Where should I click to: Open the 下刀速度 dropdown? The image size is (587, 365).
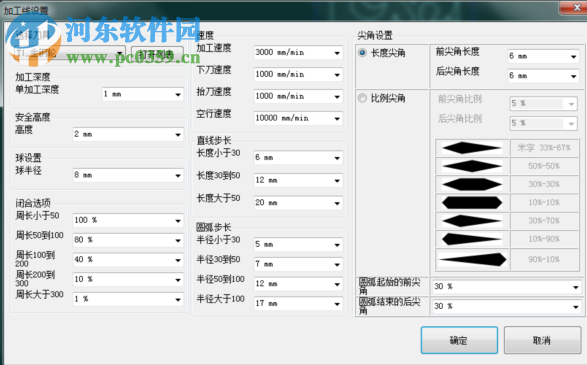(298, 74)
